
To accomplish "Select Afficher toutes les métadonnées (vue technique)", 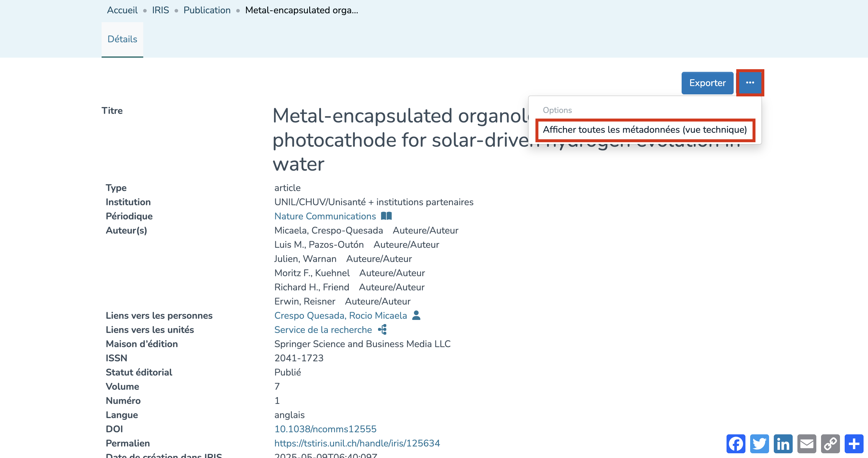I will point(645,130).
